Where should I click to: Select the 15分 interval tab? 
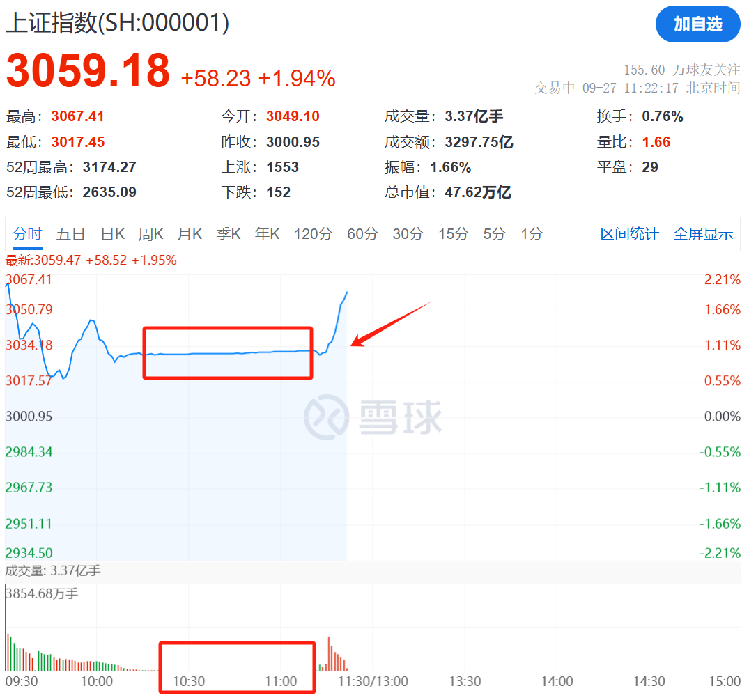(453, 234)
